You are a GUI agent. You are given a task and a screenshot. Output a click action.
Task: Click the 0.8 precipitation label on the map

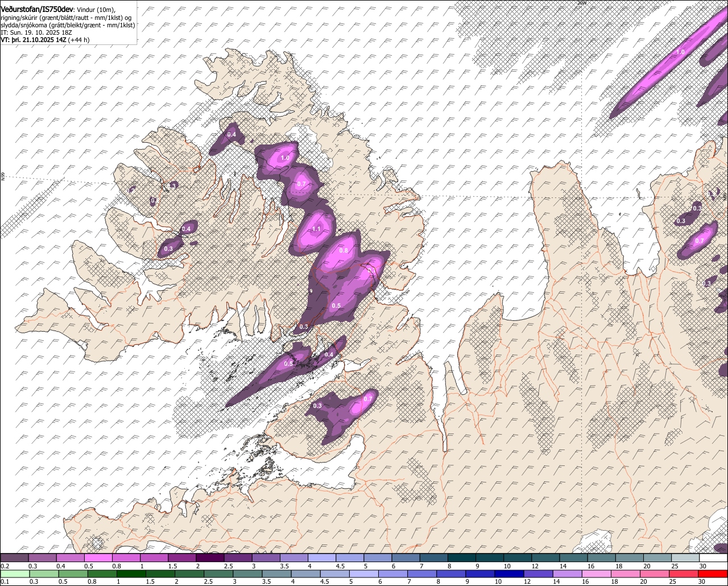pos(344,250)
